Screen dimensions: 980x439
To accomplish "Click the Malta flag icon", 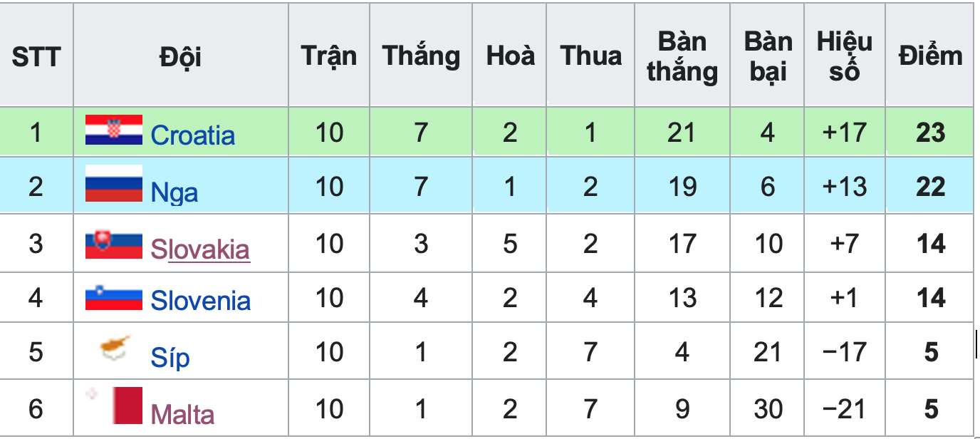I will point(114,406).
